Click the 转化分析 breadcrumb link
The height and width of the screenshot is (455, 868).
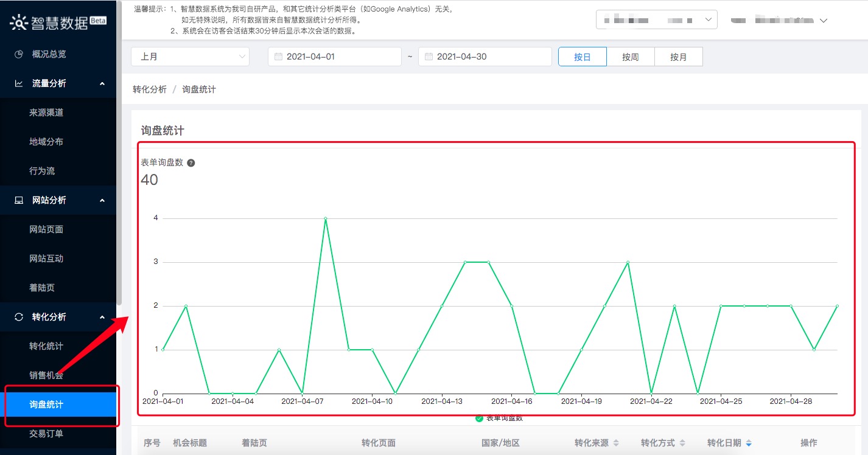tap(149, 89)
